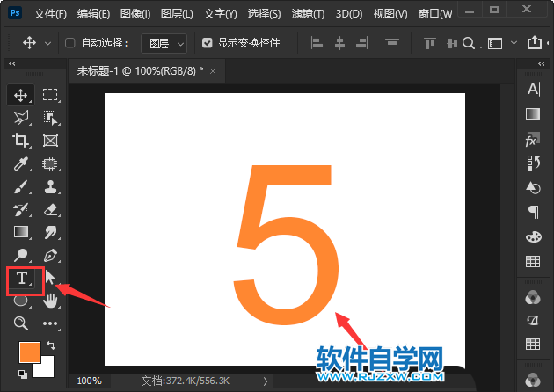
Task: Select the Clone Stamp tool
Action: point(50,187)
